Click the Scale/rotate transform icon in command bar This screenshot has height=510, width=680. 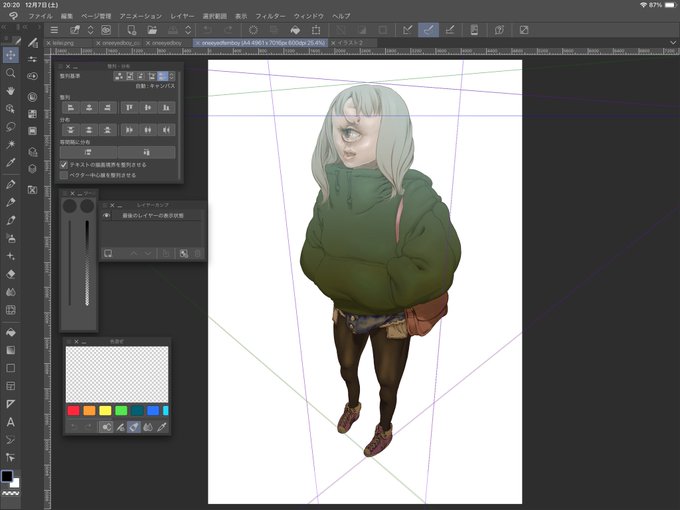pyautogui.click(x=316, y=30)
